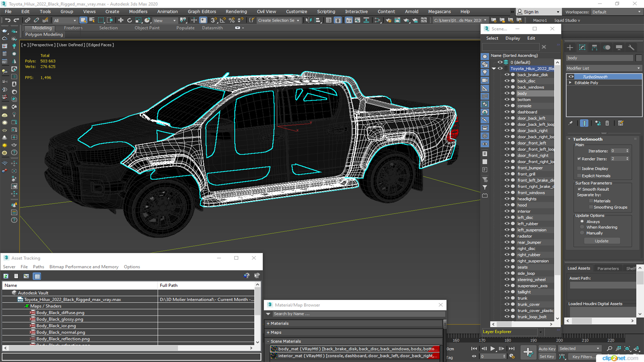Open the Rendering menu
This screenshot has height=362, width=644.
pos(236,12)
